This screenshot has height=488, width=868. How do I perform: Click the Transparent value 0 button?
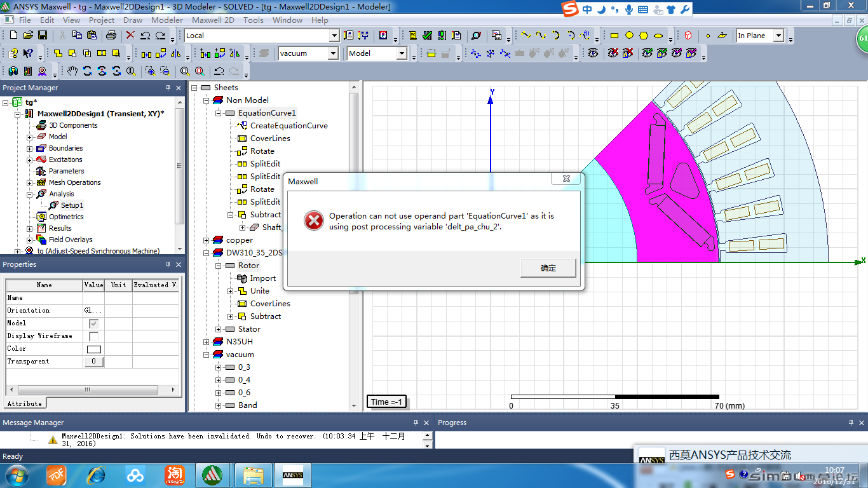[x=93, y=362]
